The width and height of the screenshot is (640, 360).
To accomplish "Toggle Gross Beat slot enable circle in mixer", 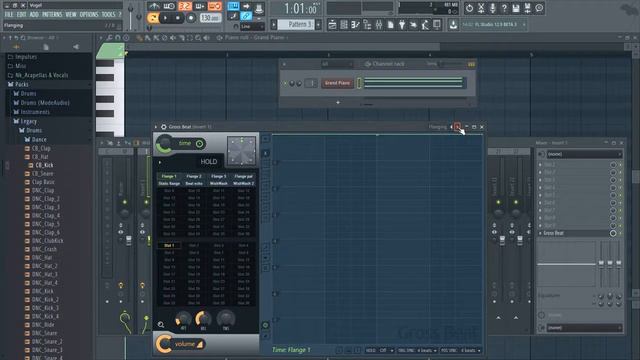I will point(613,233).
